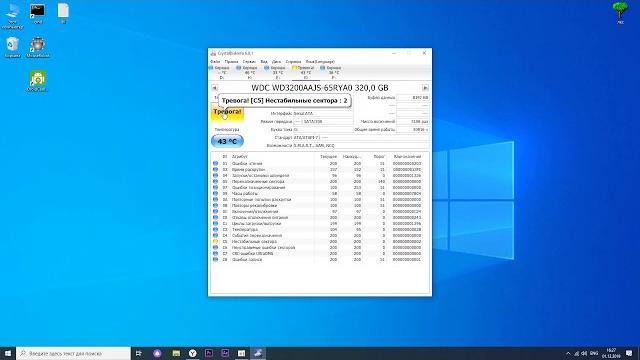640x360 pixels.
Task: Open the taskbar clock and date
Action: (611, 353)
